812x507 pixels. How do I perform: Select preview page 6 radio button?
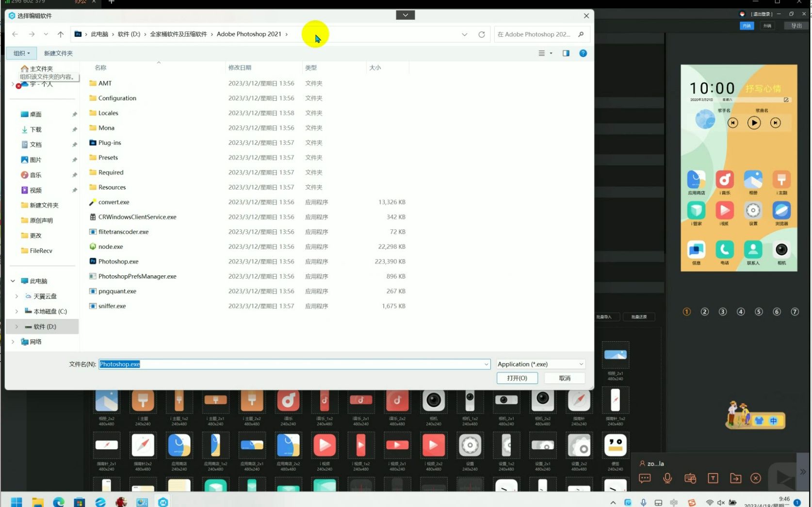click(777, 312)
